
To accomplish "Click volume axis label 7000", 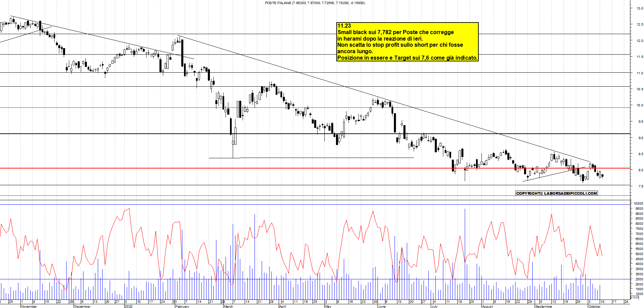I will [639, 234].
